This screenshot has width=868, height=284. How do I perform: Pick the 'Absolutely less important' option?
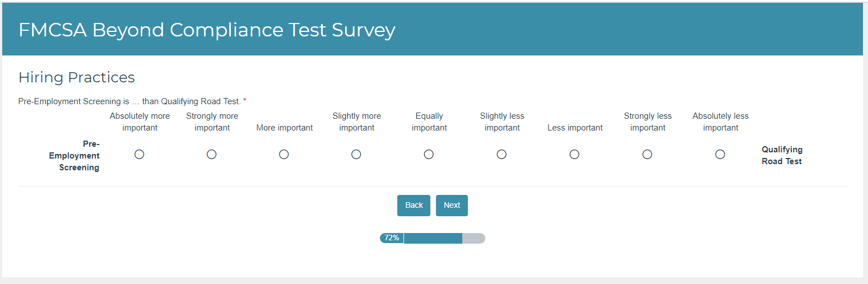tap(720, 155)
